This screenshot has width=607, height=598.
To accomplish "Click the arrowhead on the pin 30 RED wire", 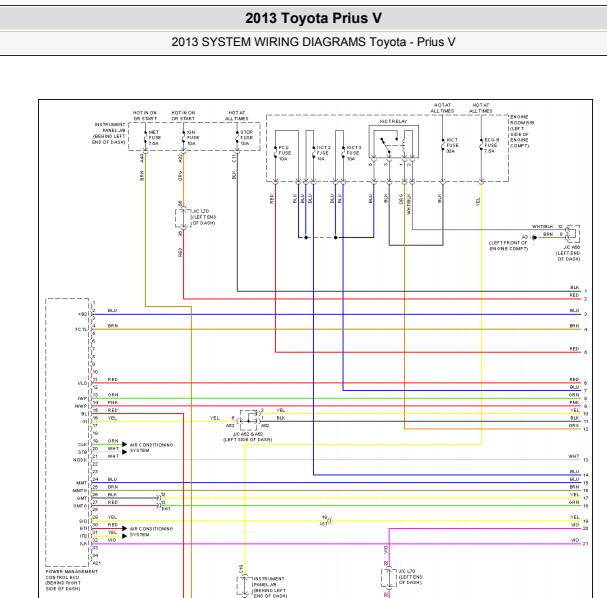I will (x=125, y=528).
